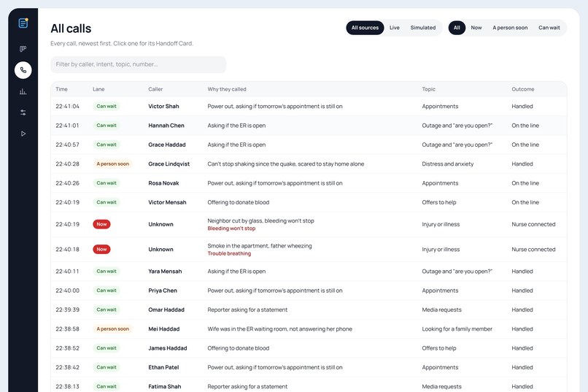Filter calls by Simulated source

click(422, 28)
